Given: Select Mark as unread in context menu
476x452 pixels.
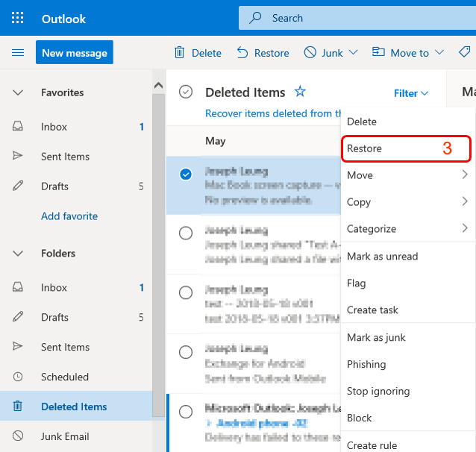Looking at the screenshot, I should pyautogui.click(x=382, y=256).
